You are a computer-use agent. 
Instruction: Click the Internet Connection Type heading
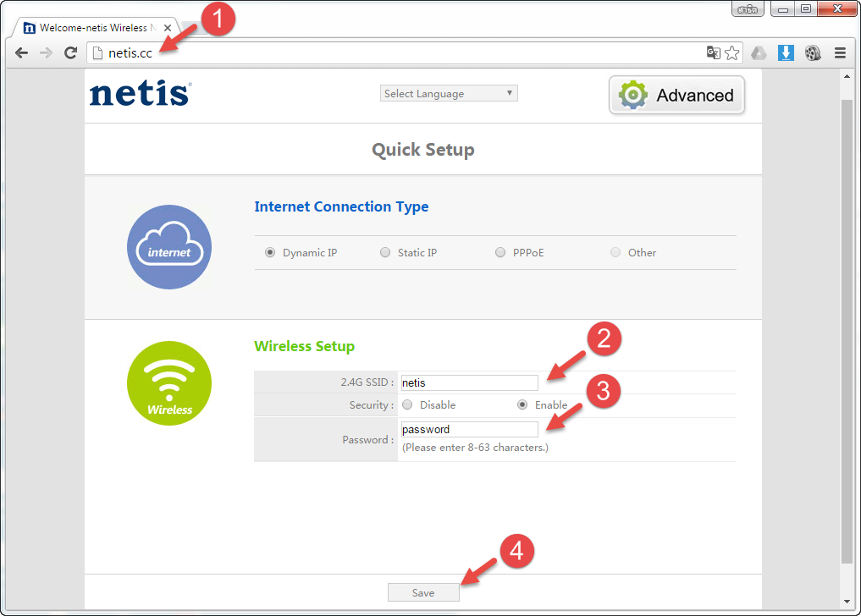pos(341,206)
